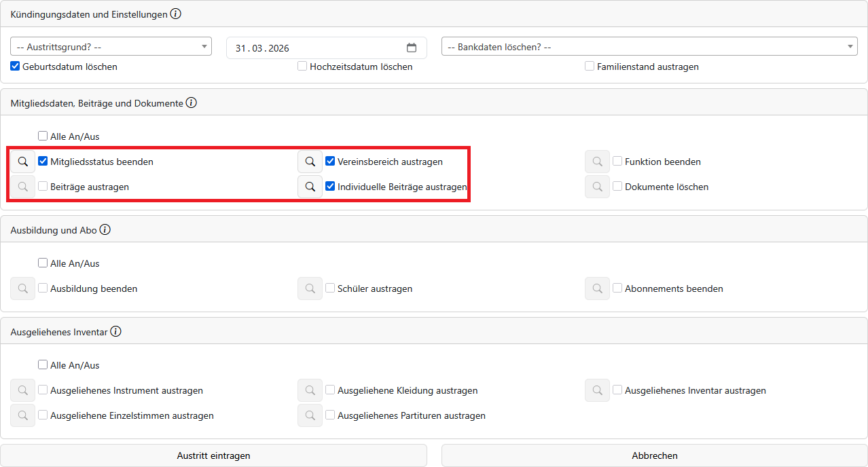Check the Beiträge austragen option

pyautogui.click(x=43, y=187)
